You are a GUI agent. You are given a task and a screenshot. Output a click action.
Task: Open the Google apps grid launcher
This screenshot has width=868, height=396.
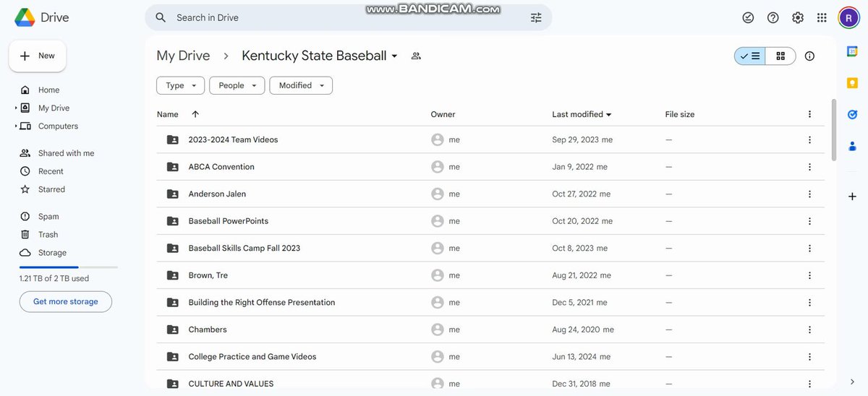[x=822, y=17]
